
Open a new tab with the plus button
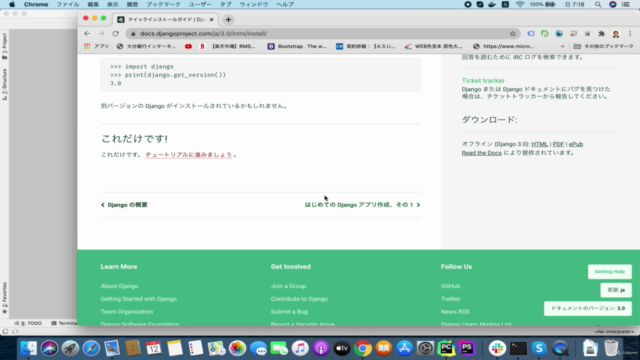[229, 19]
